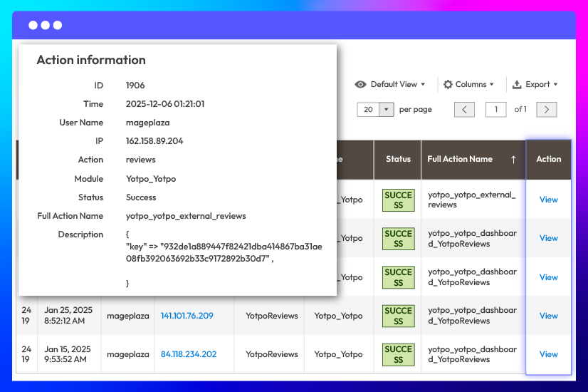Click ID value 1906 in popup
The image size is (588, 392).
[x=135, y=86]
